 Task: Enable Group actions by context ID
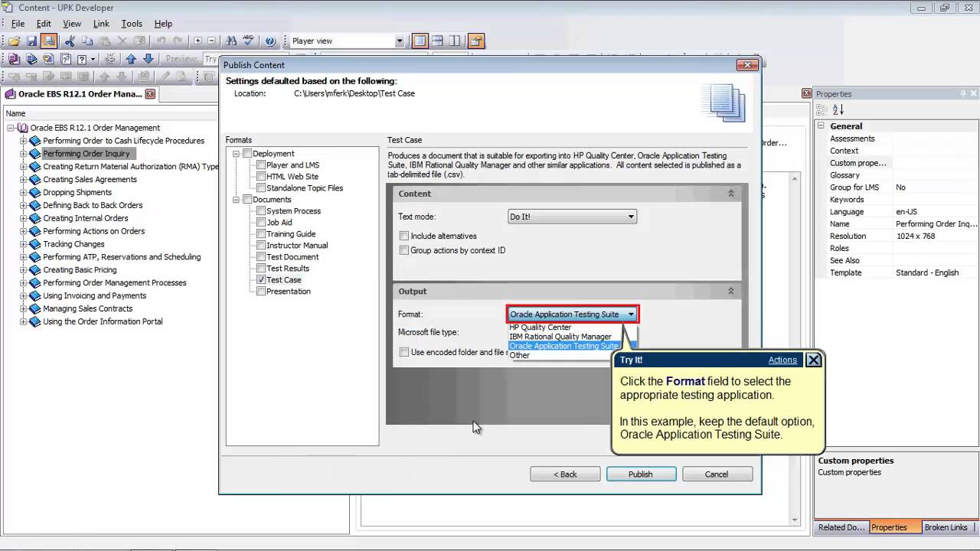[x=404, y=250]
